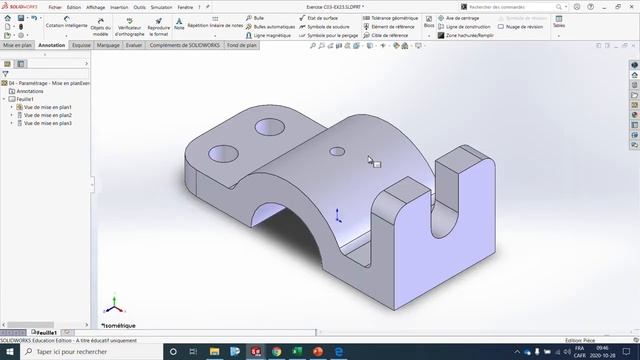The image size is (640, 360).
Task: Open the Fenêtre menu
Action: (185, 7)
